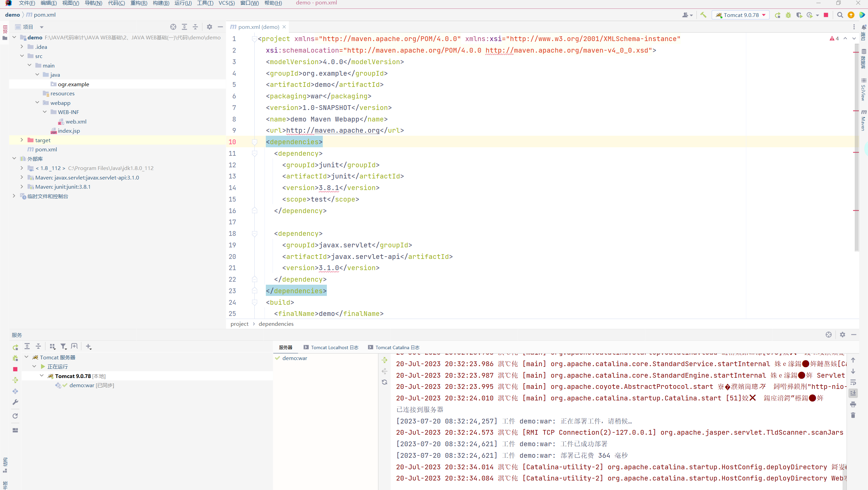Stop the server in the Services sidebar
This screenshot has width=868, height=490.
[x=15, y=369]
